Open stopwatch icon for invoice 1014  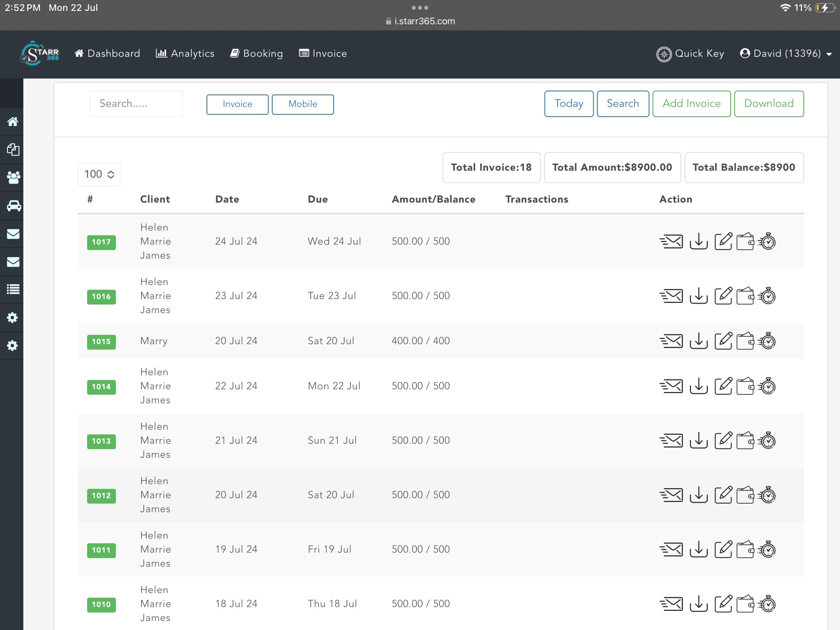[x=767, y=386]
